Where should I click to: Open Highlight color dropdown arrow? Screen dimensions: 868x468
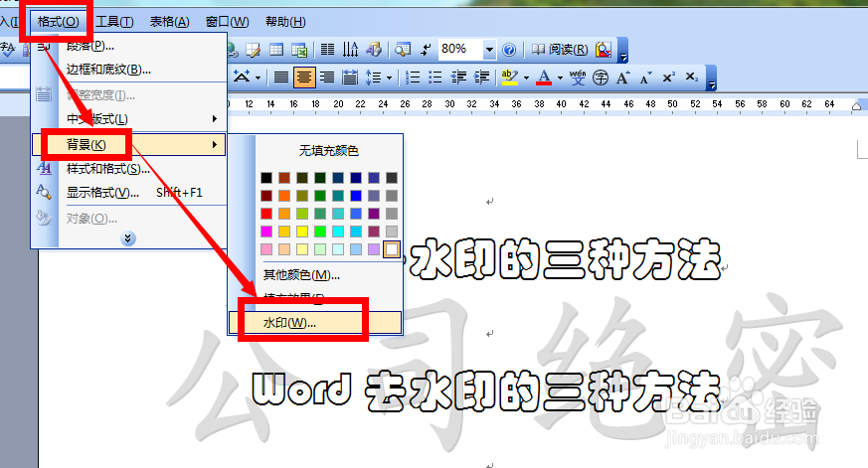coord(526,78)
